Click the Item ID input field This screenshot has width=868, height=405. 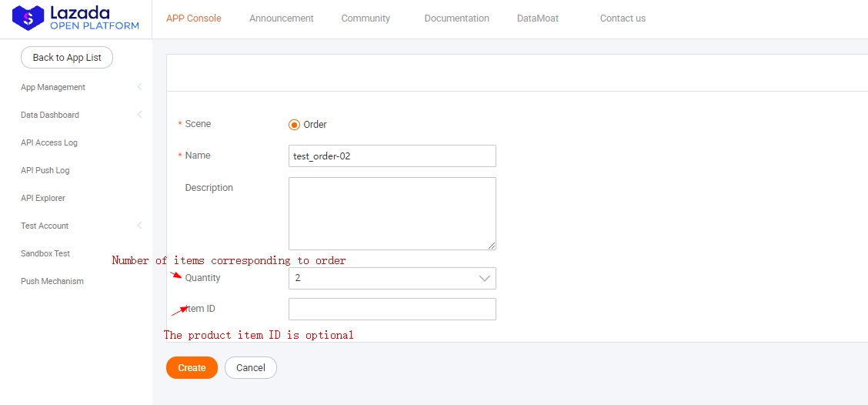pos(392,309)
